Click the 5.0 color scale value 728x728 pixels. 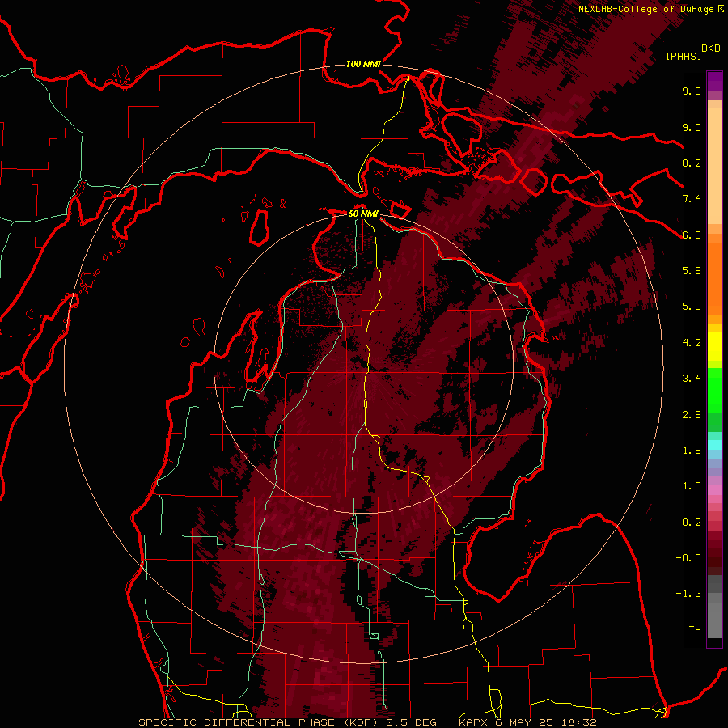tap(692, 307)
